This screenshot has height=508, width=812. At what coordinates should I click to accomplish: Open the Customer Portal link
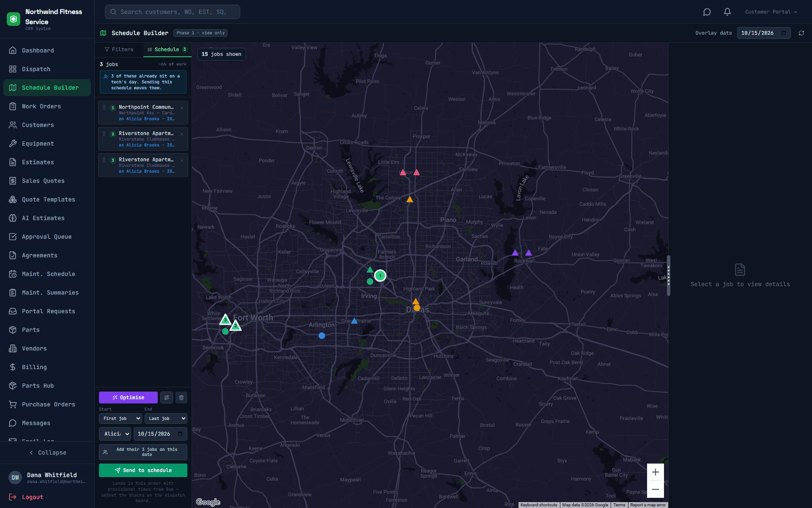[x=771, y=12]
